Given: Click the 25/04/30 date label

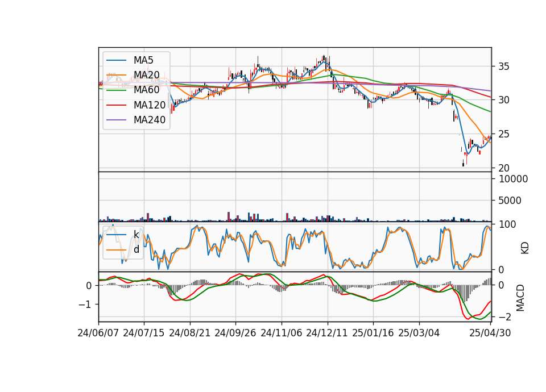Looking at the screenshot, I should click(x=490, y=333).
